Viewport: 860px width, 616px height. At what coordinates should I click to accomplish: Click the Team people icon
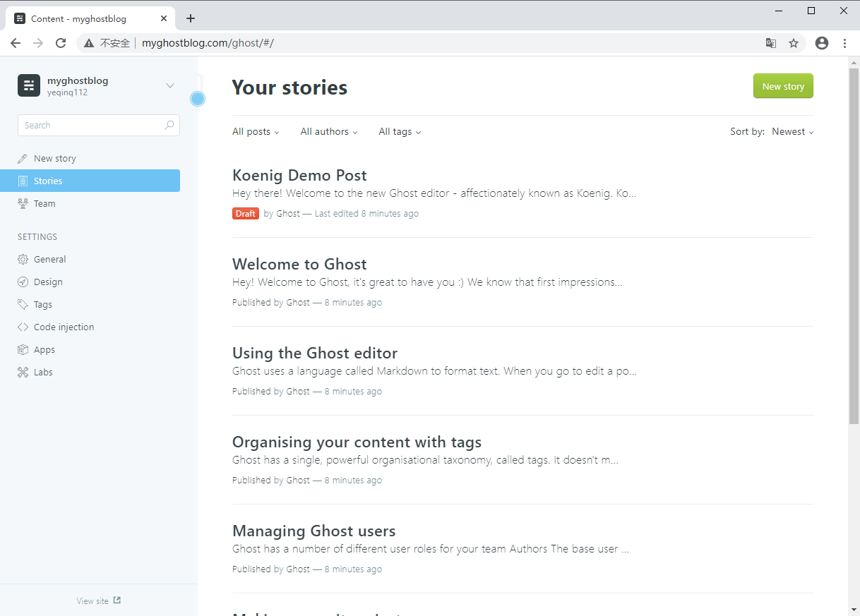point(23,204)
